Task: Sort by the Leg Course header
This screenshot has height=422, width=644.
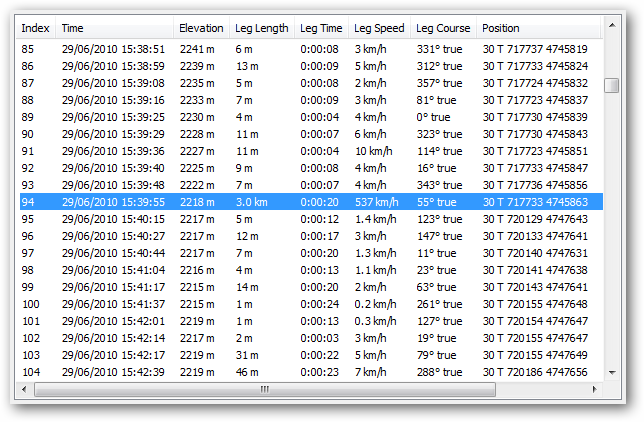Action: coord(442,28)
